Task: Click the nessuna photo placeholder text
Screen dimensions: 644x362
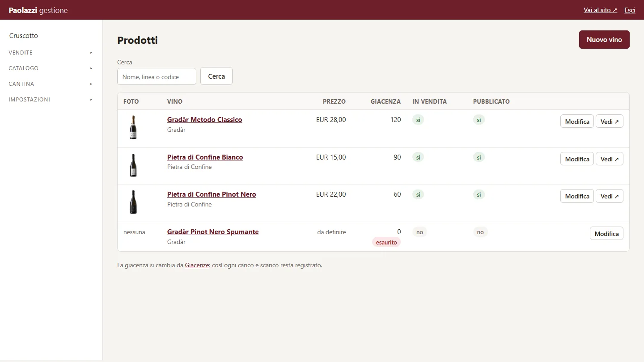Action: (134, 232)
